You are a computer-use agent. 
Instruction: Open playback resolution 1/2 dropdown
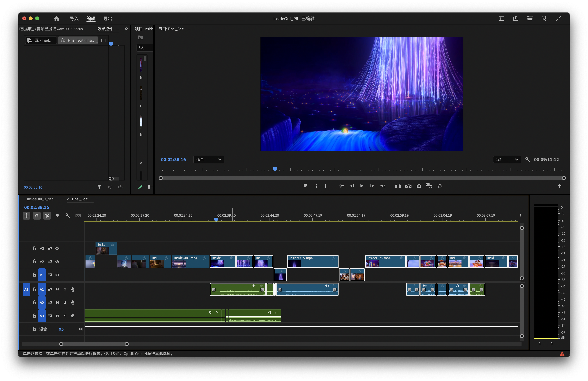[x=507, y=160]
